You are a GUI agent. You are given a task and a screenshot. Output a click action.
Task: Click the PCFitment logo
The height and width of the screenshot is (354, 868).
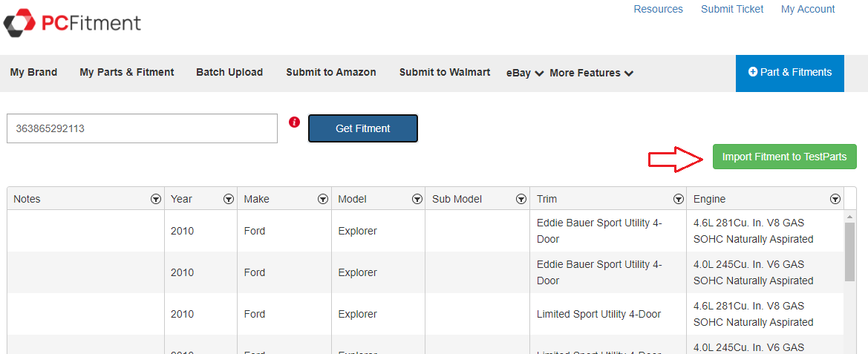click(x=72, y=23)
